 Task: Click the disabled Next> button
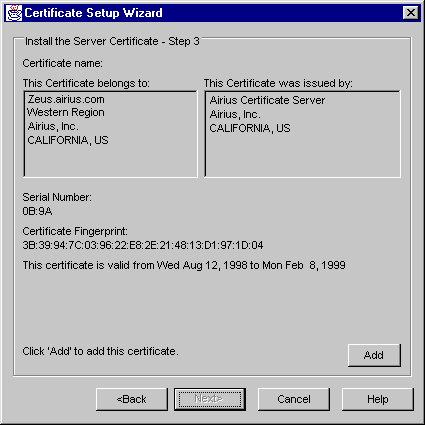(x=210, y=399)
